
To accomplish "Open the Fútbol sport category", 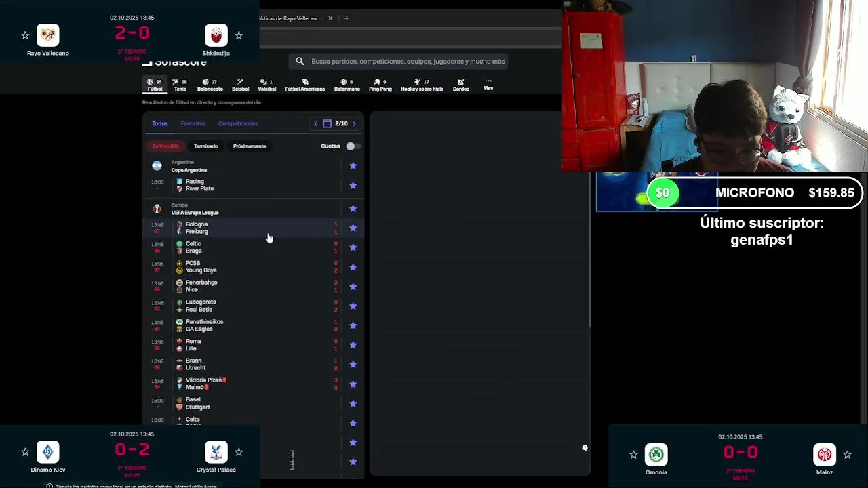I will coord(155,85).
